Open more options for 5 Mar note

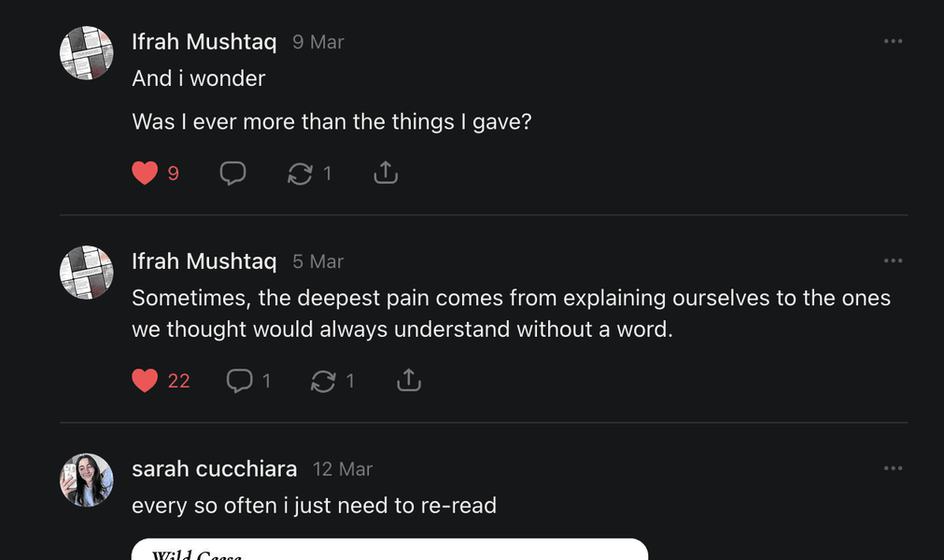click(x=893, y=260)
